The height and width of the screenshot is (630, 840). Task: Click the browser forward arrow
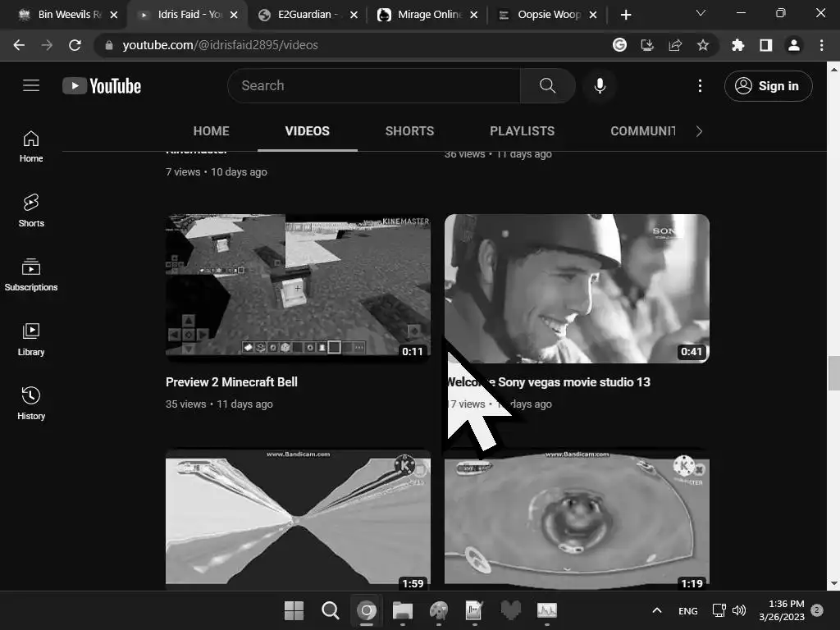pyautogui.click(x=47, y=45)
